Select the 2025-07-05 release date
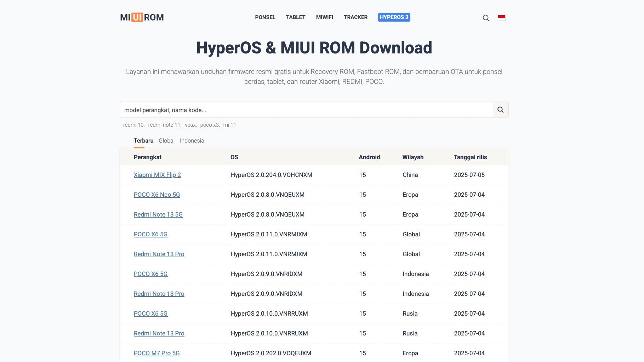The width and height of the screenshot is (644, 362). [x=469, y=175]
